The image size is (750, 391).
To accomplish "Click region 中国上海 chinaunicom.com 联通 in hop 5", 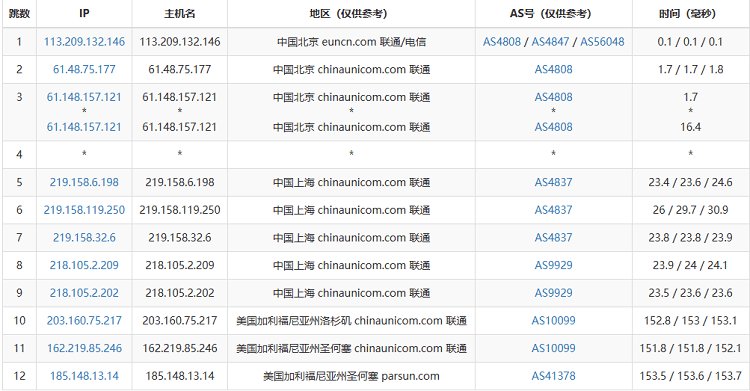I will pyautogui.click(x=351, y=182).
